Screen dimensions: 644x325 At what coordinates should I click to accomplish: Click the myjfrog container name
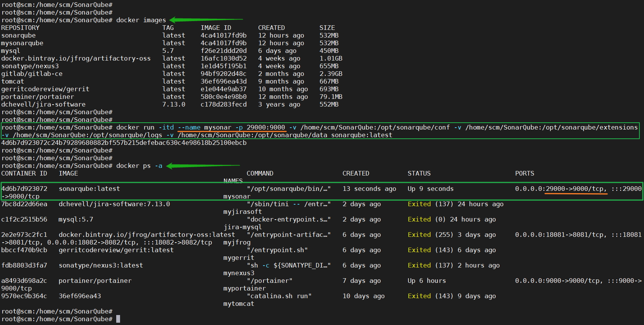click(237, 242)
